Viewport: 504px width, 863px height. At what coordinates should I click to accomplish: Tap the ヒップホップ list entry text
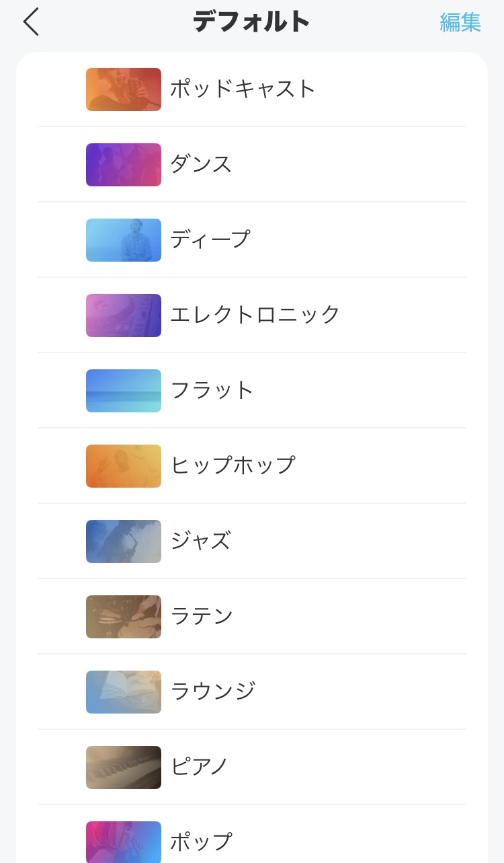point(233,465)
